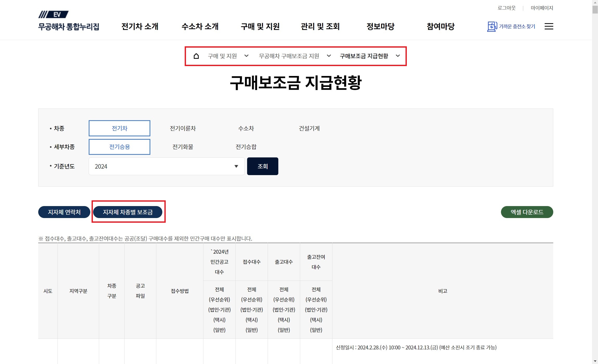The width and height of the screenshot is (598, 364).
Task: Click the 무공해차 통합누리집 EV logo
Action: pyautogui.click(x=68, y=21)
